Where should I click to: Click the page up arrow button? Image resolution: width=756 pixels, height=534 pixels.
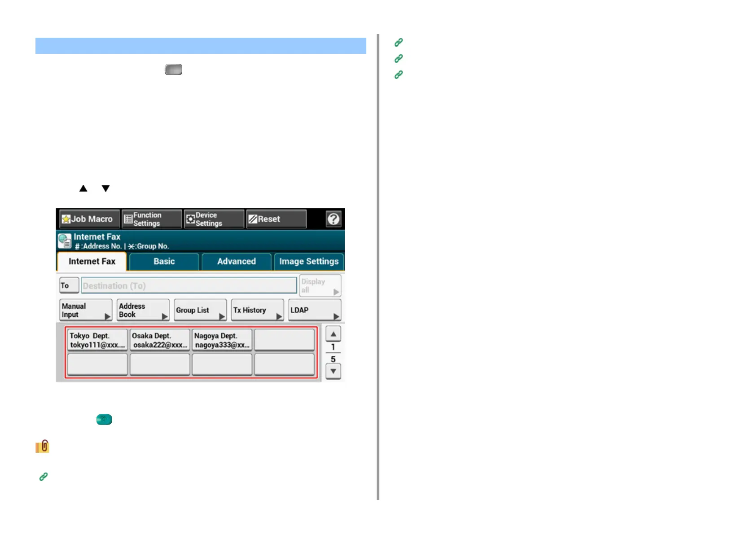pos(333,334)
